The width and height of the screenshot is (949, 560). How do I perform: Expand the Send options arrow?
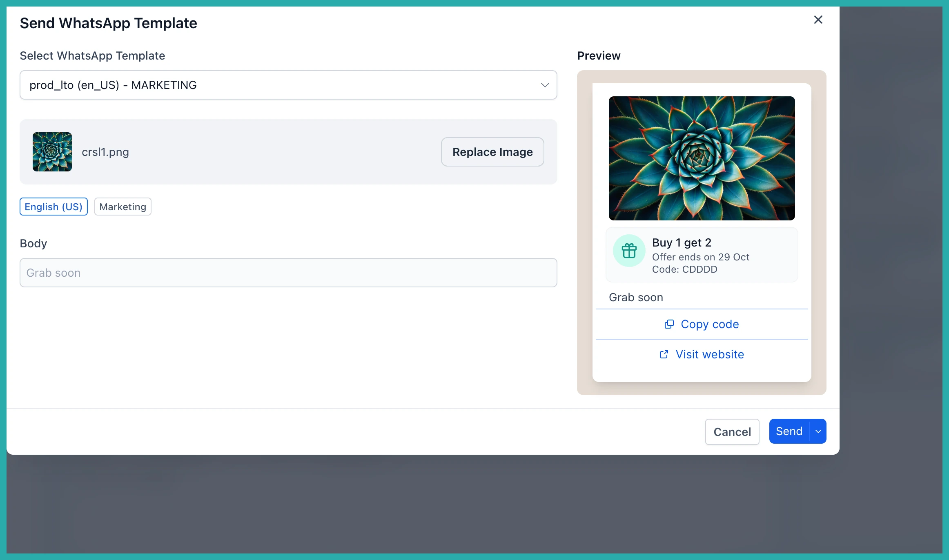click(x=818, y=431)
